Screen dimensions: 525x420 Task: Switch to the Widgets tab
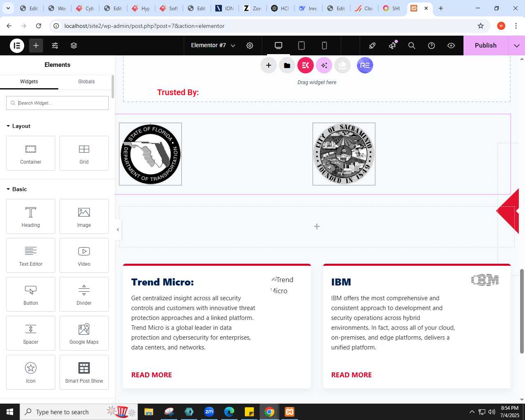coord(29,82)
